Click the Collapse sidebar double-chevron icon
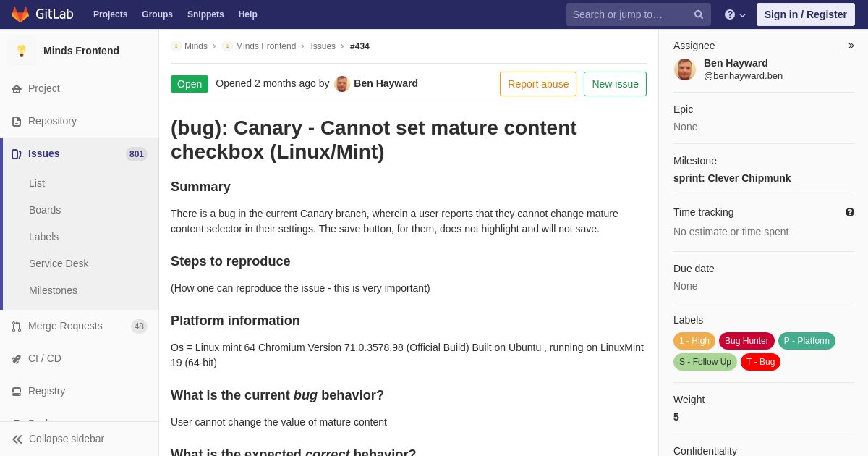The height and width of the screenshot is (456, 868). [17, 439]
